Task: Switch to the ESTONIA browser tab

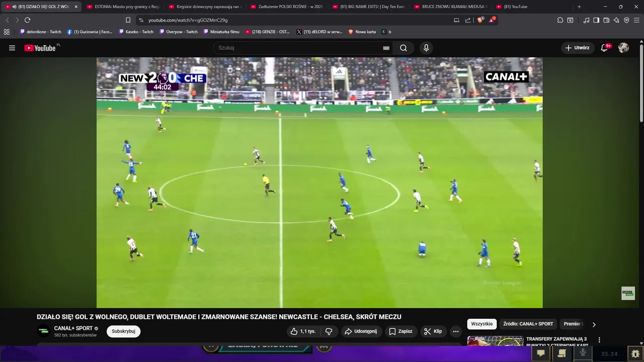Action: (x=123, y=7)
